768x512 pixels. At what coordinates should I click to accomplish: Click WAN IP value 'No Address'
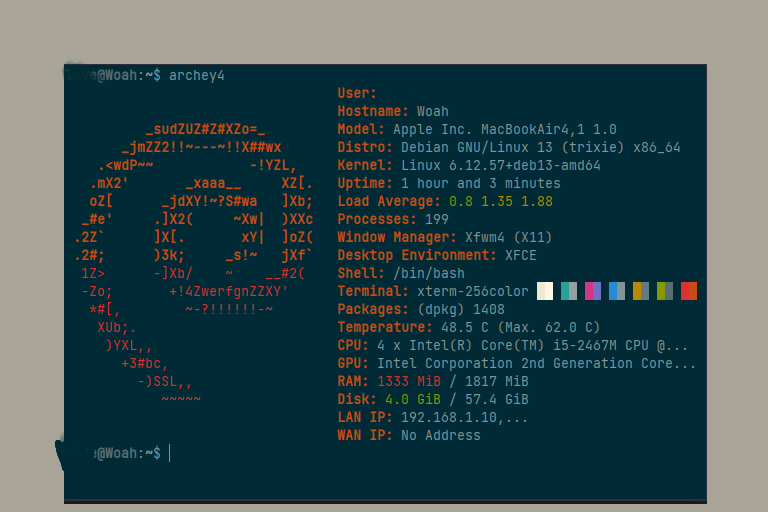pos(441,436)
